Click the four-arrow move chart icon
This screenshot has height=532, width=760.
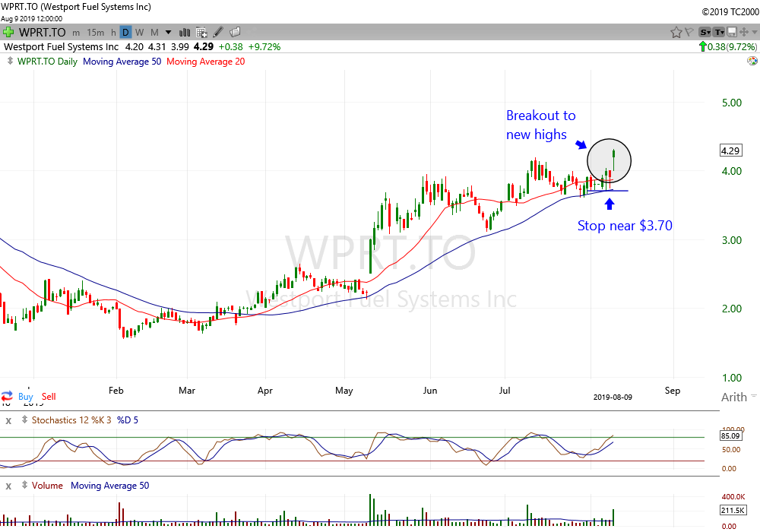pos(744,33)
